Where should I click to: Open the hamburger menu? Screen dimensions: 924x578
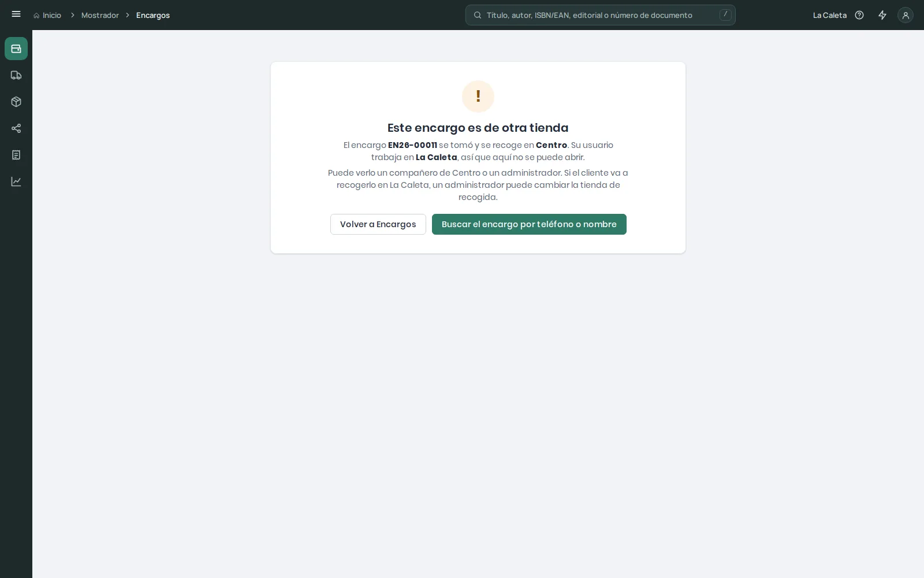click(16, 14)
